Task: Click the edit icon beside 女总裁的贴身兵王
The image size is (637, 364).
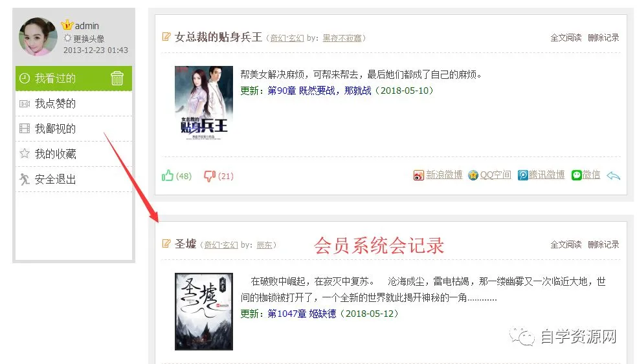Action: pyautogui.click(x=166, y=36)
